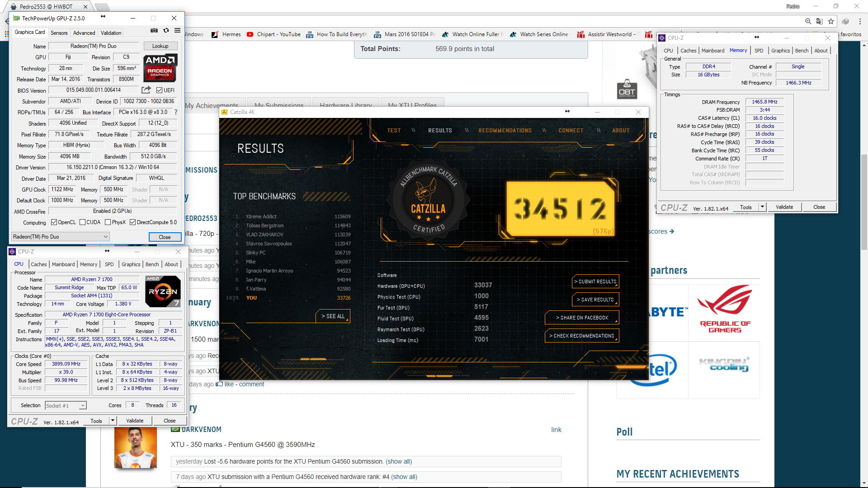
Task: Click the Kingpin Cooling partner logo
Action: coord(725,364)
